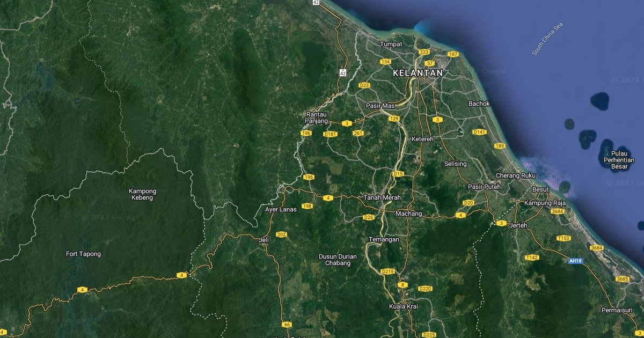
Task: Select the Besut label
Action: 540,189
